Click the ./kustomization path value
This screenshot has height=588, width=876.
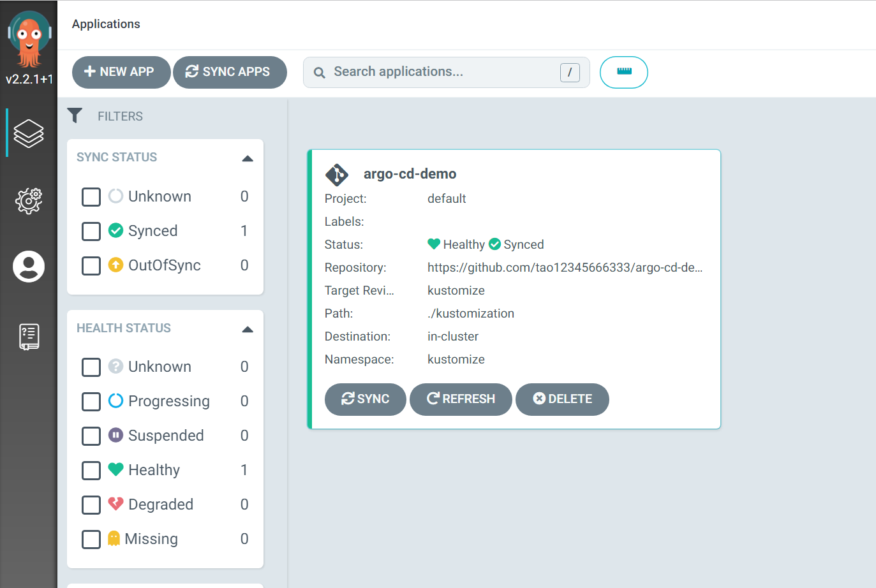click(x=471, y=314)
